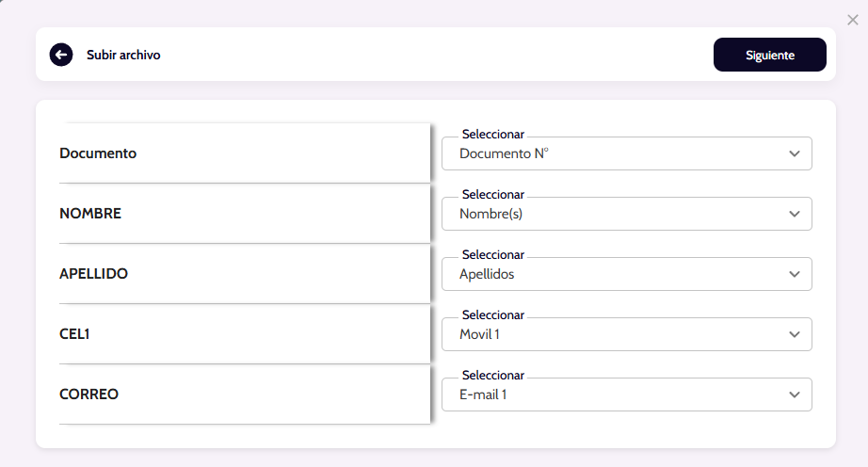Select the Documento column row
The width and height of the screenshot is (868, 467).
click(244, 153)
